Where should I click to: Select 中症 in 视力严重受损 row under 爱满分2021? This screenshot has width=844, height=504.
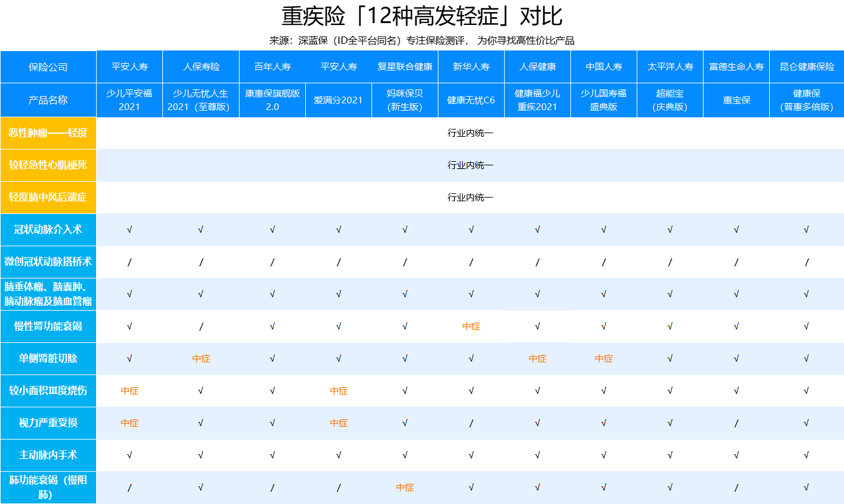point(339,423)
